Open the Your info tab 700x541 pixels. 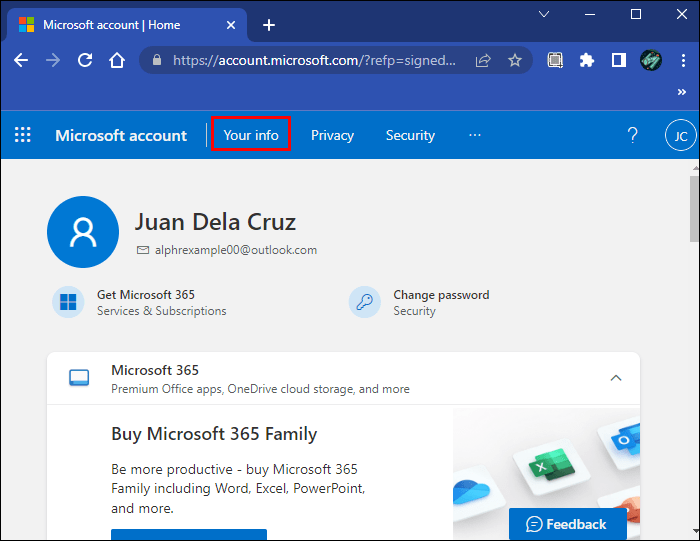point(251,135)
